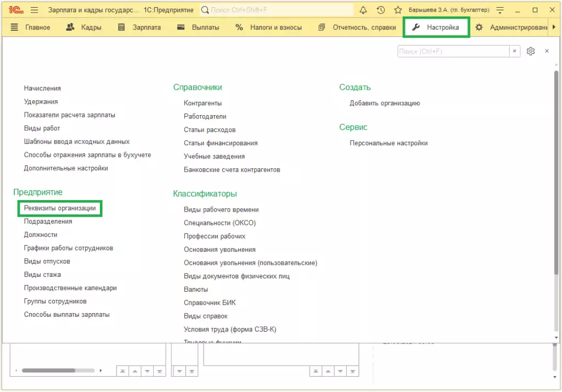The width and height of the screenshot is (562, 392).
Task: Open notifications bell icon
Action: coord(363,10)
